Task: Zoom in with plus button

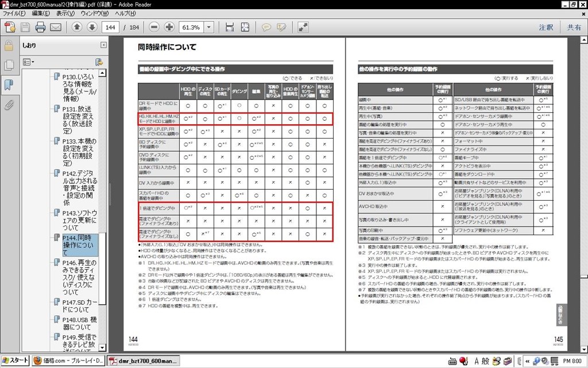Action: point(169,27)
